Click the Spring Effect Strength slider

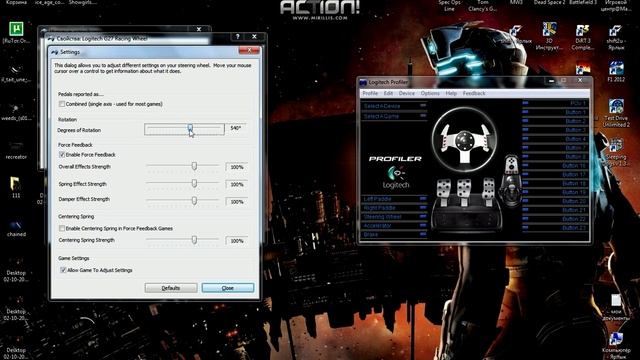click(x=182, y=184)
